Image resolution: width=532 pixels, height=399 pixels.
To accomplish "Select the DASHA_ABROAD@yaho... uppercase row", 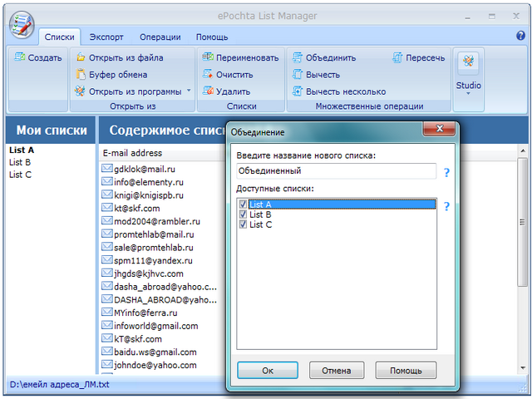I will (165, 299).
